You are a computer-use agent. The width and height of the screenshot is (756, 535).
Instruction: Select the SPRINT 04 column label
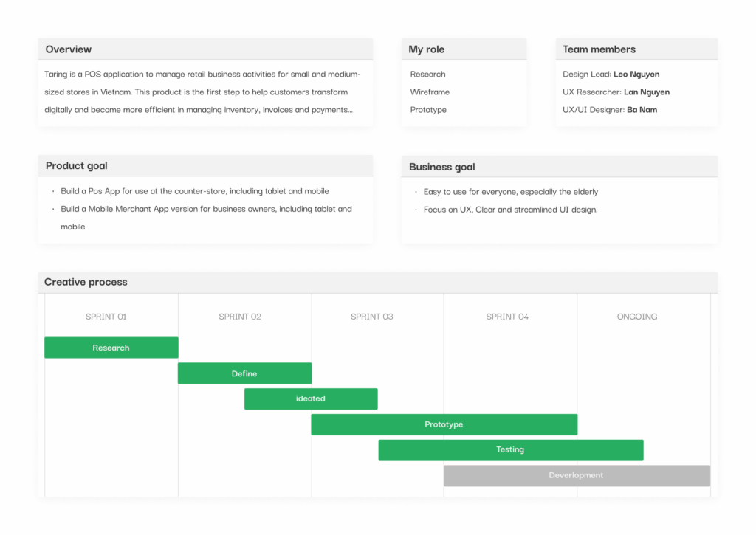(507, 317)
